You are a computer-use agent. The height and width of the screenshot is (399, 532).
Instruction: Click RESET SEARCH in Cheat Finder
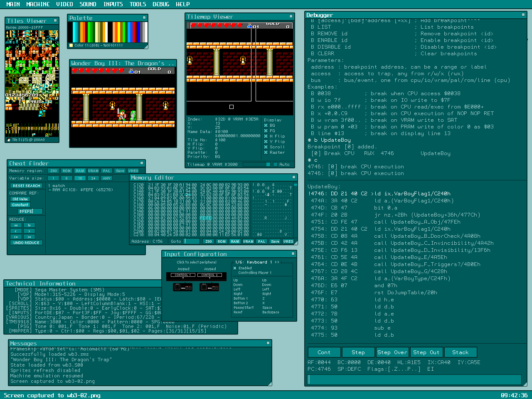tap(27, 186)
